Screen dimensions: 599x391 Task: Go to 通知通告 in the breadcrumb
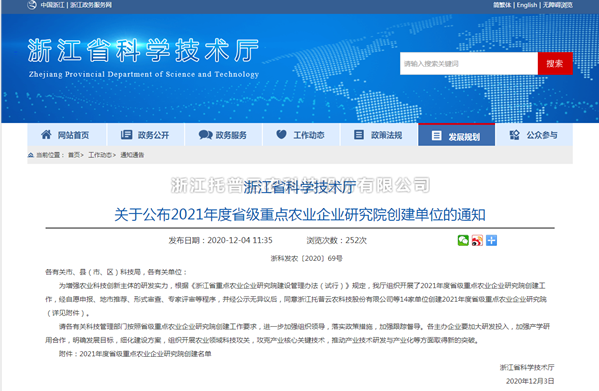tap(132, 155)
